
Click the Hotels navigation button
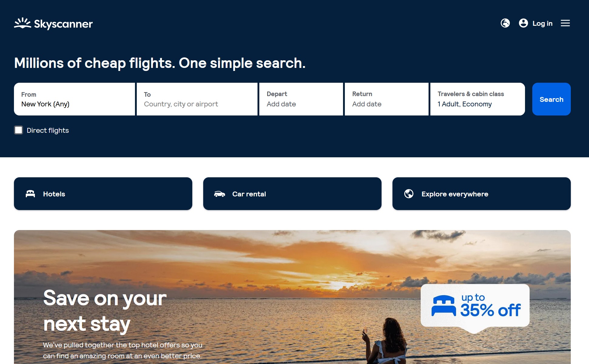(103, 193)
